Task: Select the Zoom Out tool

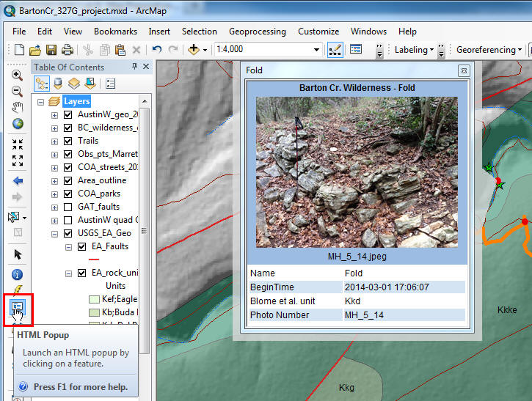Action: [x=18, y=91]
